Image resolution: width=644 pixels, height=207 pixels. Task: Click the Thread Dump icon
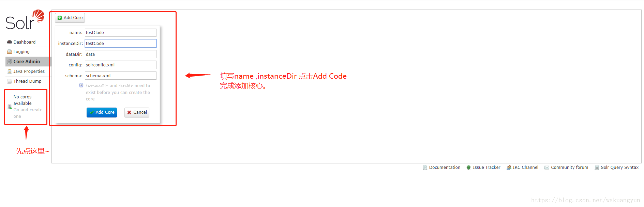[10, 81]
